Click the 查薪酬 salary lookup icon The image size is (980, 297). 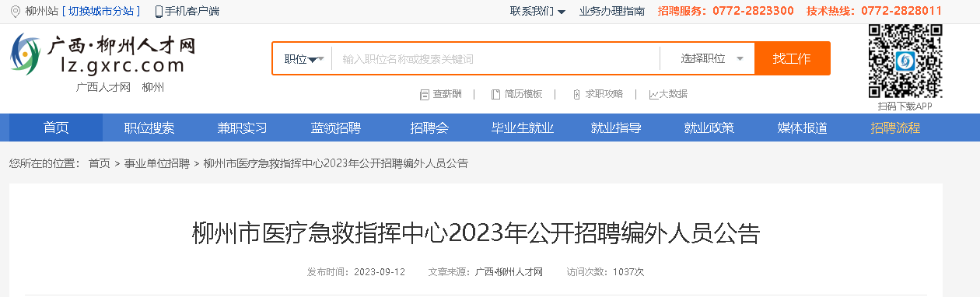point(425,94)
